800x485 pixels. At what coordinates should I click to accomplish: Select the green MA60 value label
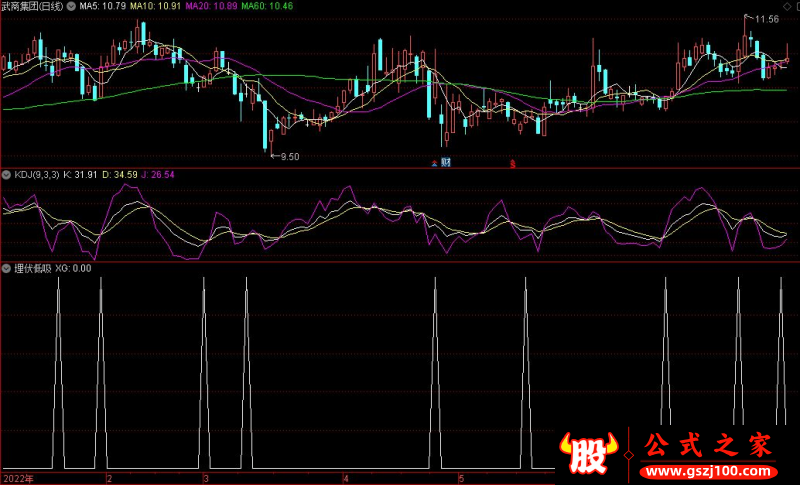tap(266, 6)
